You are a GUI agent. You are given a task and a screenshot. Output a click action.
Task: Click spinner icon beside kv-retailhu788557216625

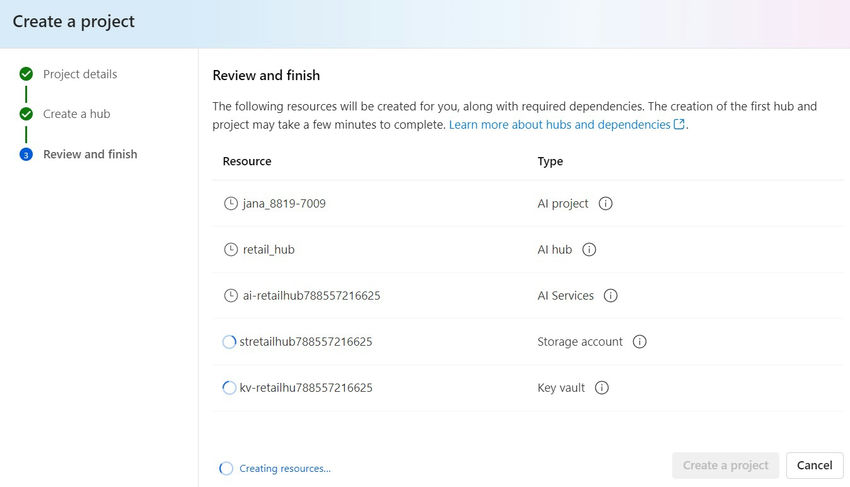coord(229,387)
